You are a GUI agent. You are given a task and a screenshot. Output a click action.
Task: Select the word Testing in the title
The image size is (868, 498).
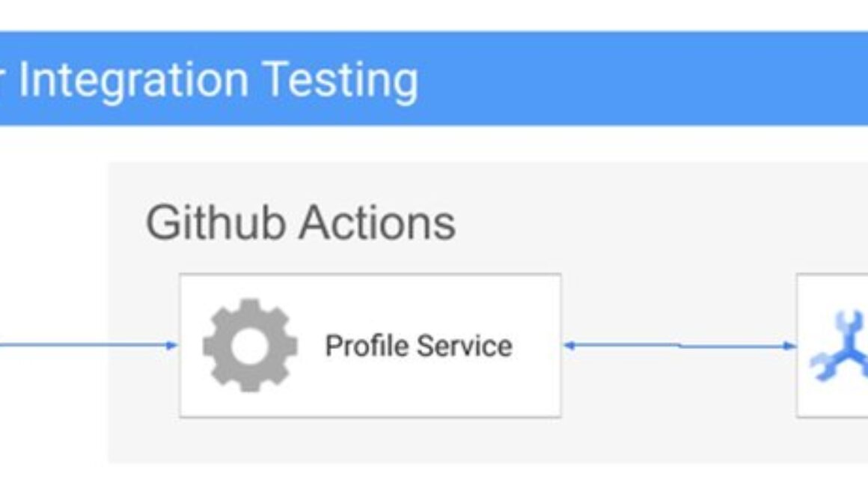(340, 80)
